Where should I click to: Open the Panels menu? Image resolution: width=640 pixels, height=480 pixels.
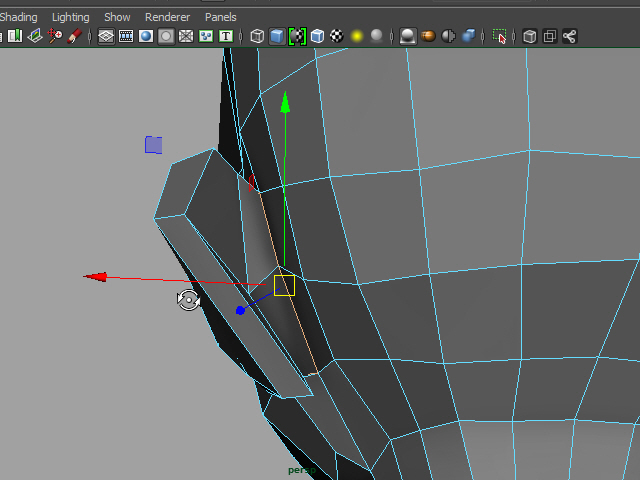221,17
